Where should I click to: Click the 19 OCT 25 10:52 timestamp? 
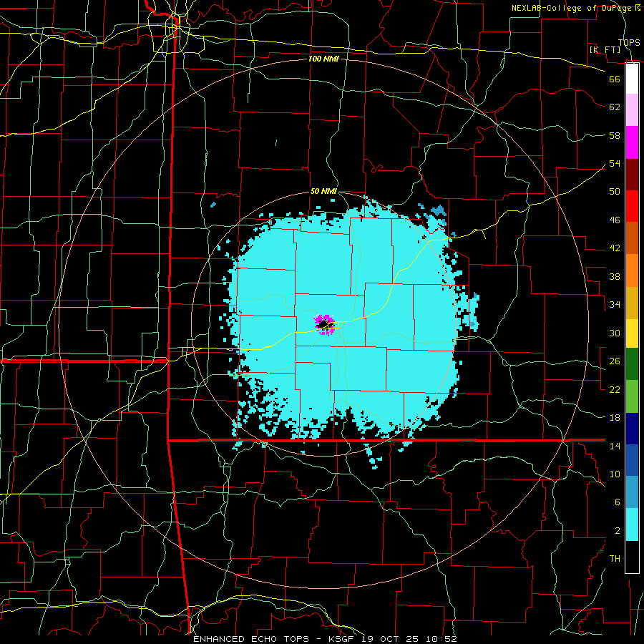[409, 639]
